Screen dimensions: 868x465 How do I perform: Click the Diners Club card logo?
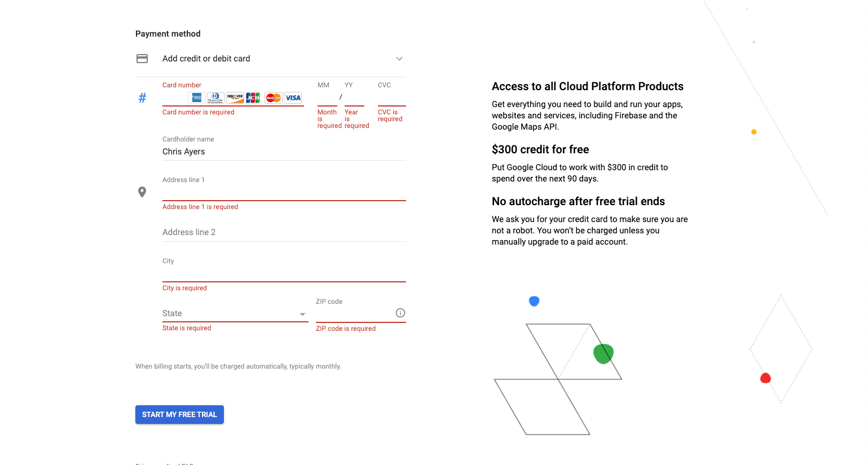(215, 98)
